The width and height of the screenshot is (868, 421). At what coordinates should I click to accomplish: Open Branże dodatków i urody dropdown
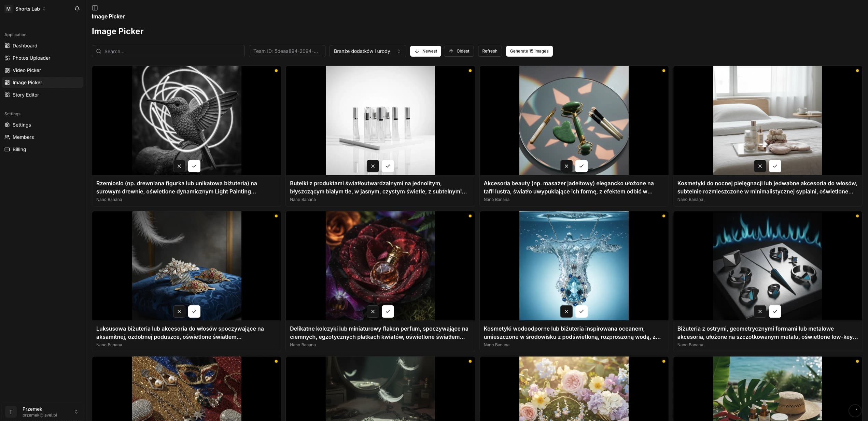coord(367,51)
